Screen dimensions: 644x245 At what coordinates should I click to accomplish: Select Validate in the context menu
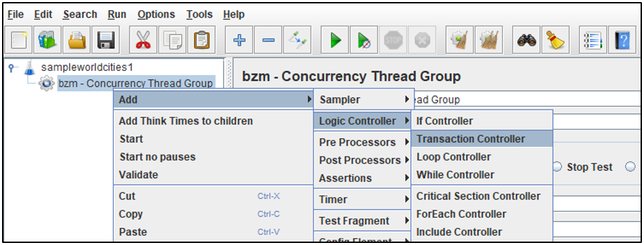[x=214, y=174]
